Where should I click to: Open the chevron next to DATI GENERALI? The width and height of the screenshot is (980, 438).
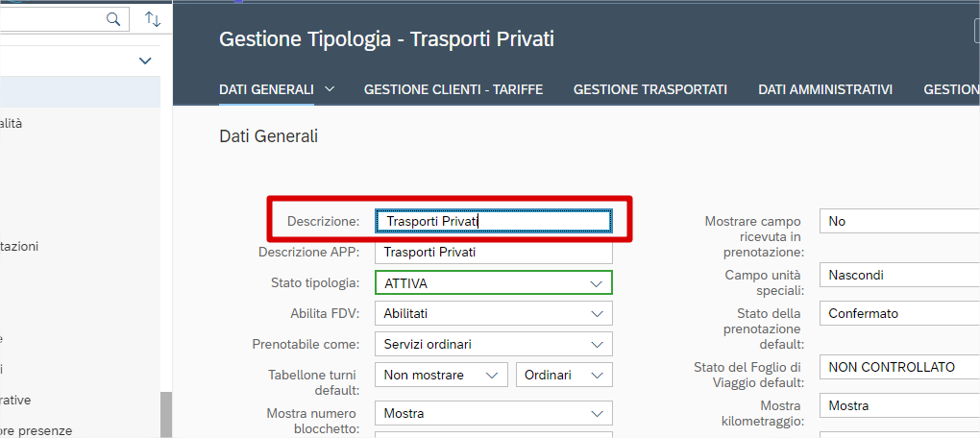click(x=330, y=89)
